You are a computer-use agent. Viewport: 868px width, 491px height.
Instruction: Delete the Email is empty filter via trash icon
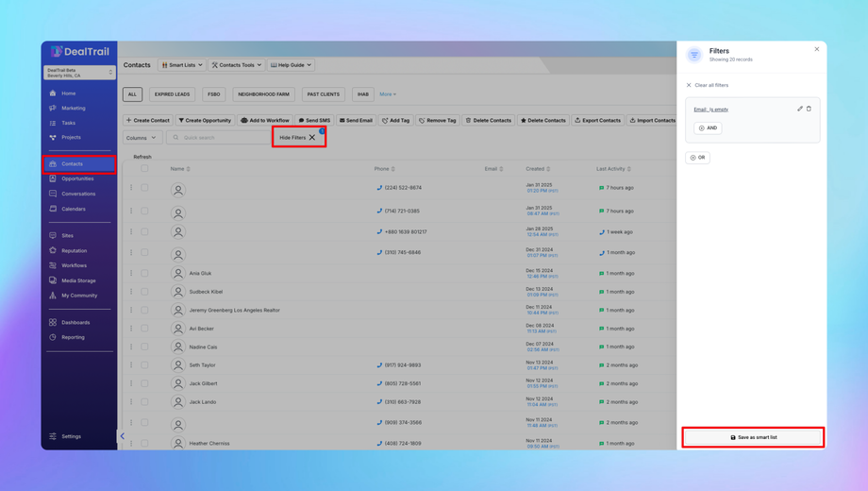tap(809, 109)
